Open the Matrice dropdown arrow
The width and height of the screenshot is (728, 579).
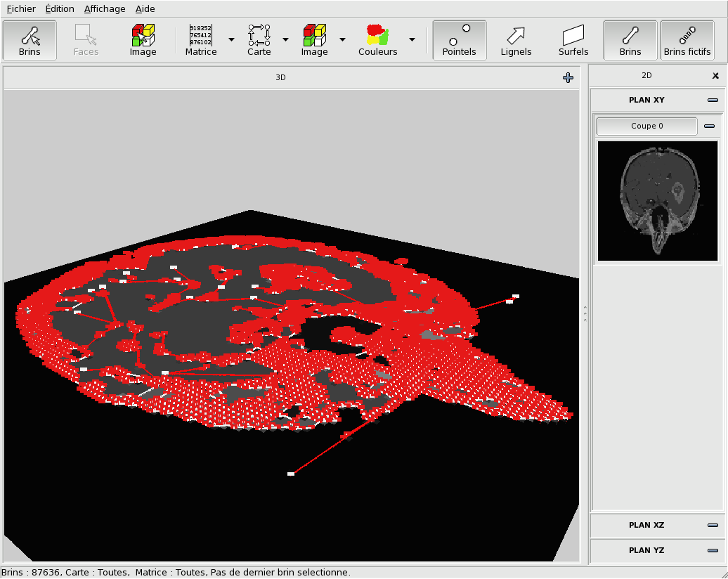tap(232, 39)
